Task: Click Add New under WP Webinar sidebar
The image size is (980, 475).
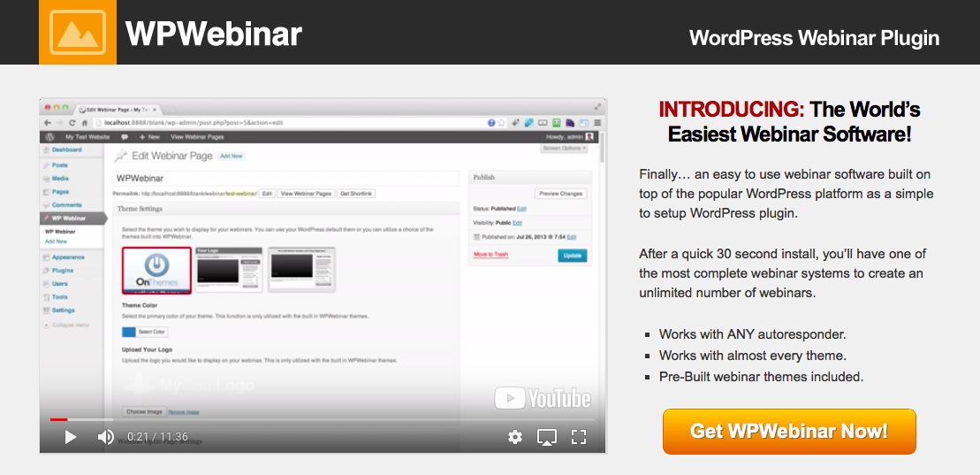Action: pos(56,241)
